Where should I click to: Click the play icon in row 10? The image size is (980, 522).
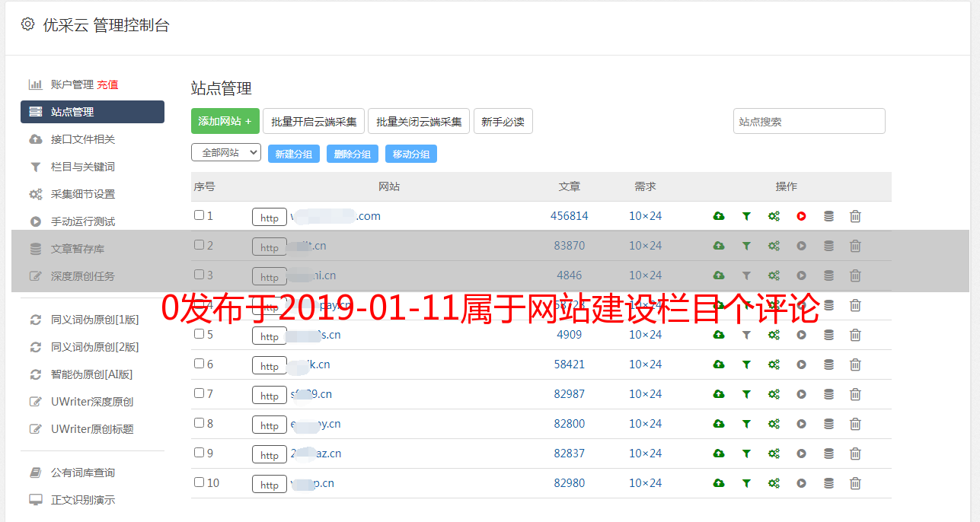[801, 483]
